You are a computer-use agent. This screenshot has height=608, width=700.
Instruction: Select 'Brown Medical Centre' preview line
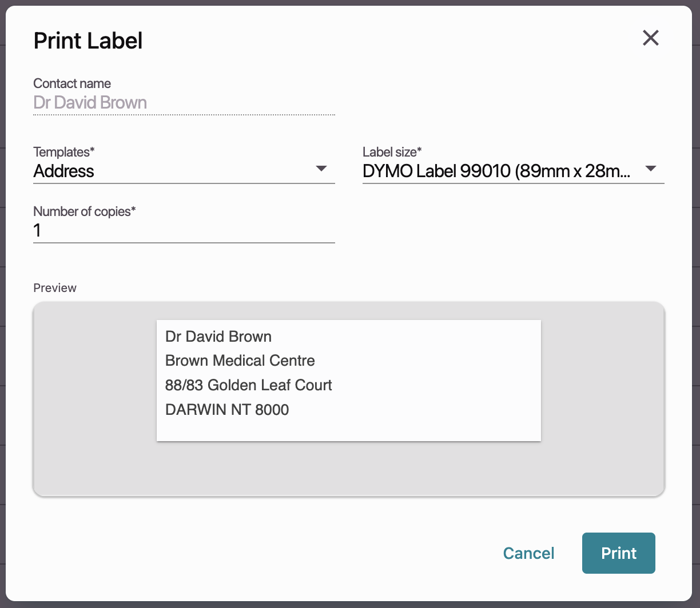click(240, 361)
